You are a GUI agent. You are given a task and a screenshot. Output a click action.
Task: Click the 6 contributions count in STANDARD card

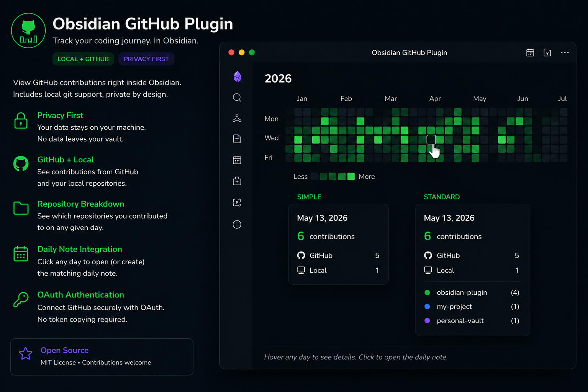(453, 236)
